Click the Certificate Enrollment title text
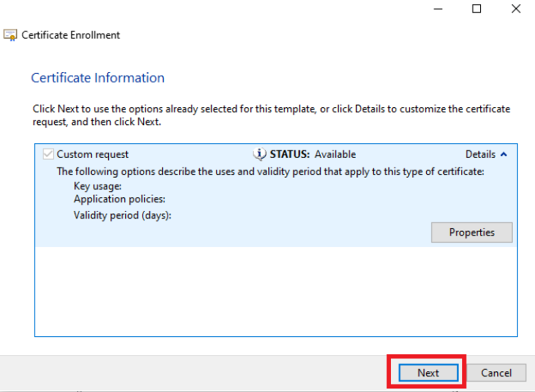The height and width of the screenshot is (392, 535). (70, 35)
